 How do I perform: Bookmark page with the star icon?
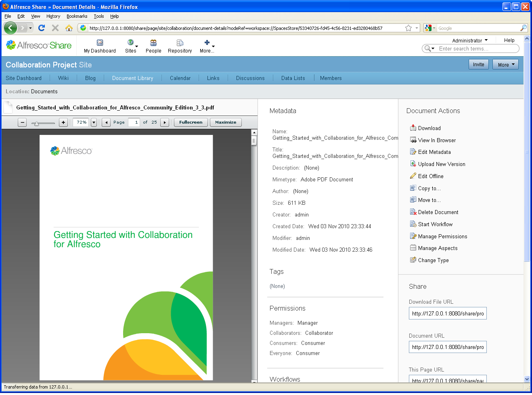click(x=408, y=28)
